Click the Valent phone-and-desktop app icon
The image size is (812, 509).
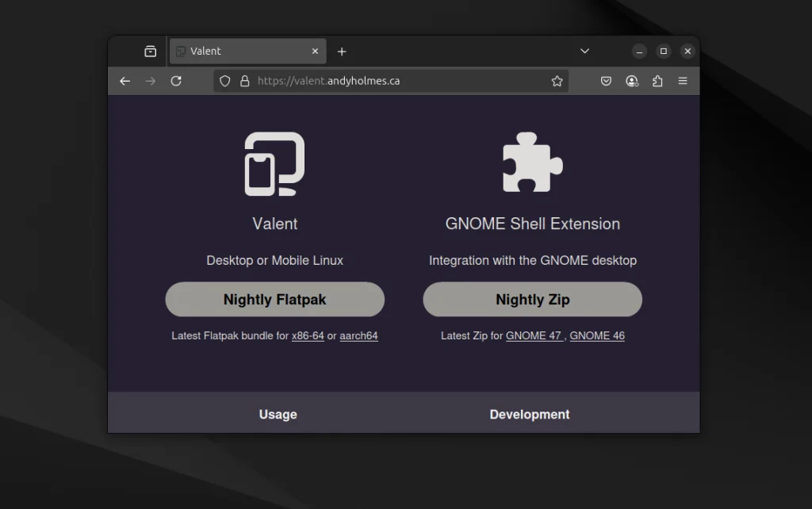coord(275,164)
